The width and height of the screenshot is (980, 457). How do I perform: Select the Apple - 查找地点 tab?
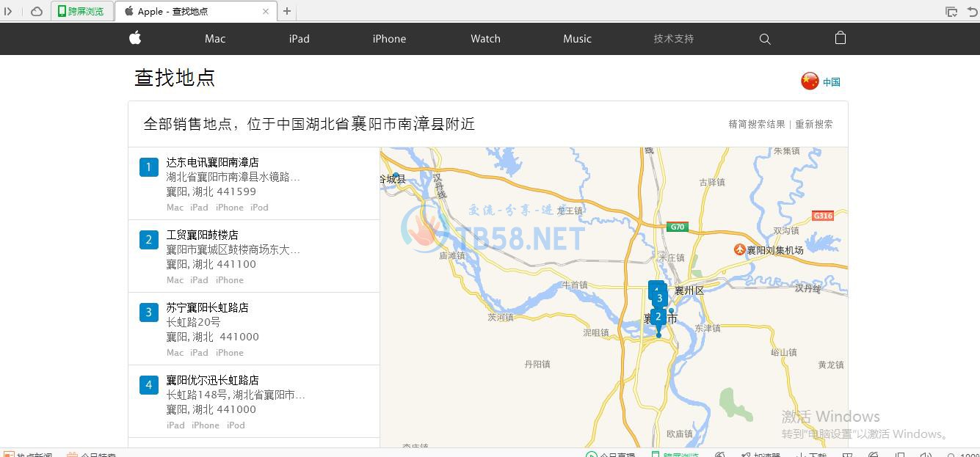197,11
